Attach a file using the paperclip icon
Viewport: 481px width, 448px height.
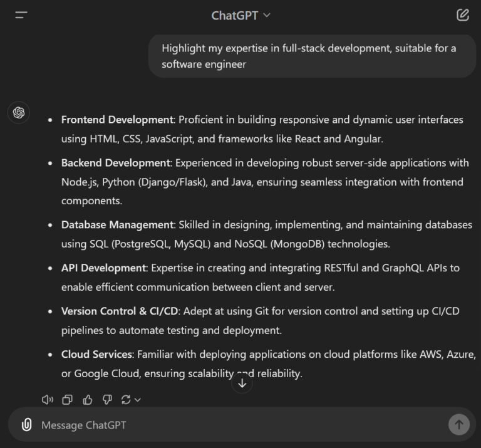point(26,425)
